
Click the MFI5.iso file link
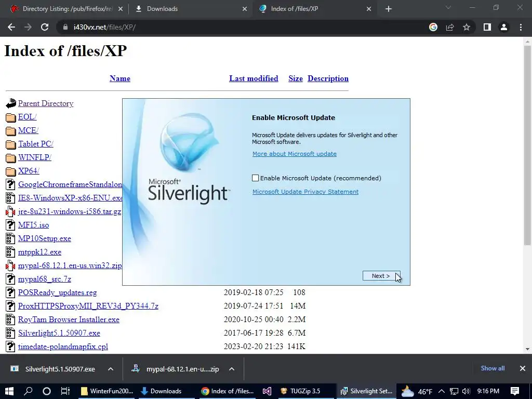coord(34,225)
